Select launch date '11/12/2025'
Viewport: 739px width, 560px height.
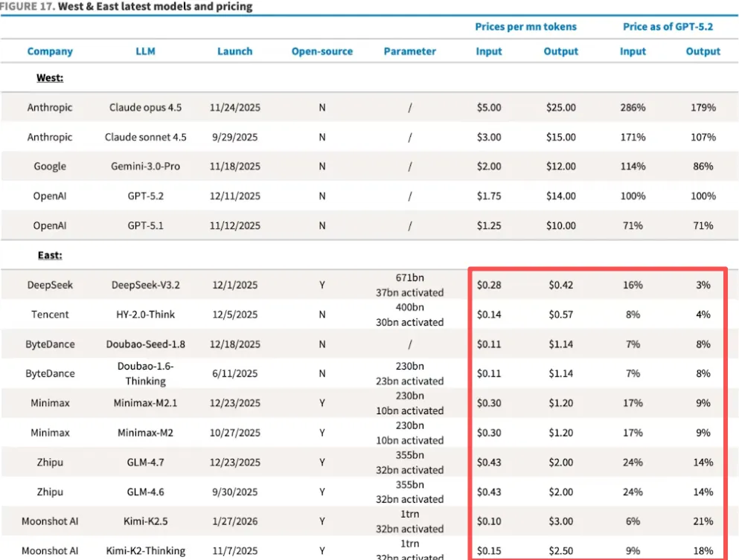234,225
